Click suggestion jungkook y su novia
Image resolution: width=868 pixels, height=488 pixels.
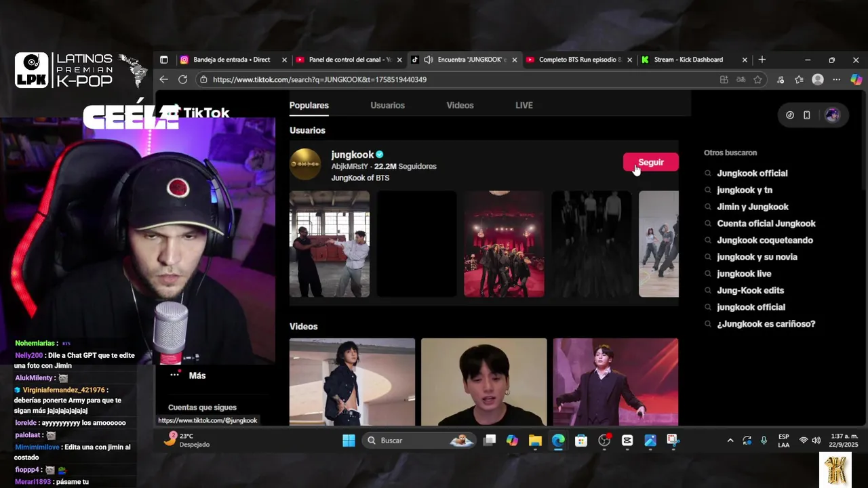point(757,257)
